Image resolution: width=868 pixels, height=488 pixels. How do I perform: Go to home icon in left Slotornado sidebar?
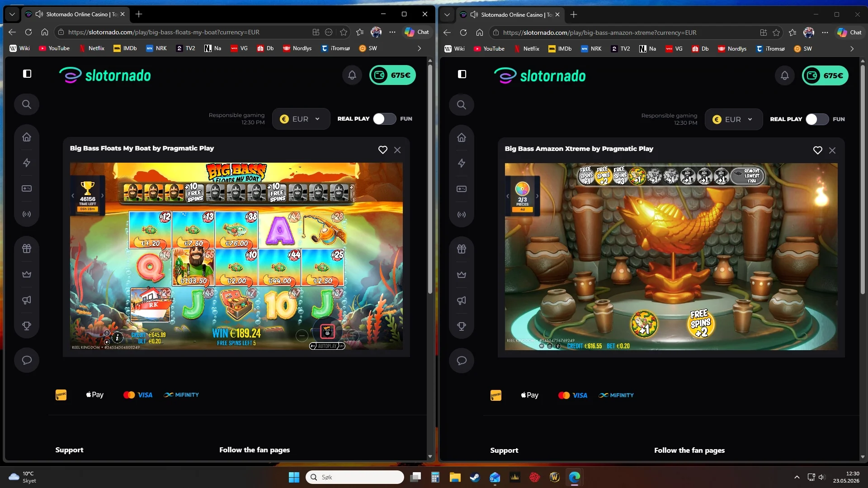27,137
